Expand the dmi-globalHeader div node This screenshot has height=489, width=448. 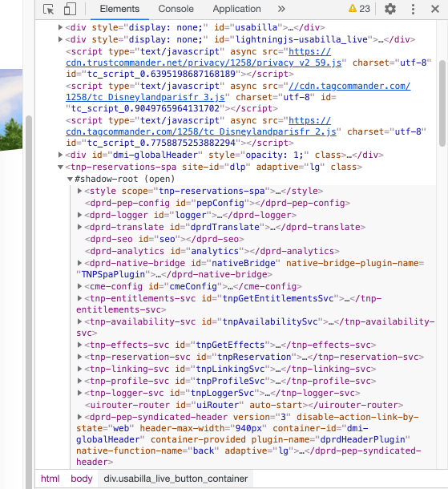tap(60, 155)
